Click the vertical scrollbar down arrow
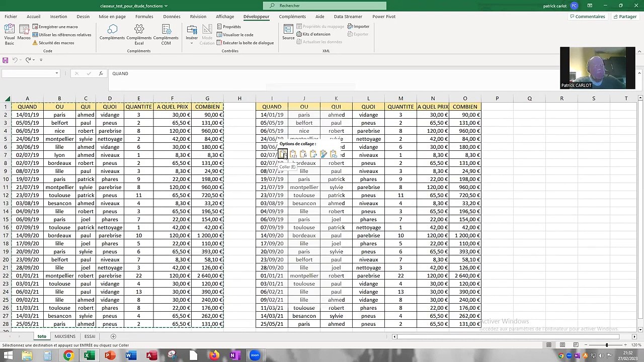The width and height of the screenshot is (644, 362). (640, 330)
